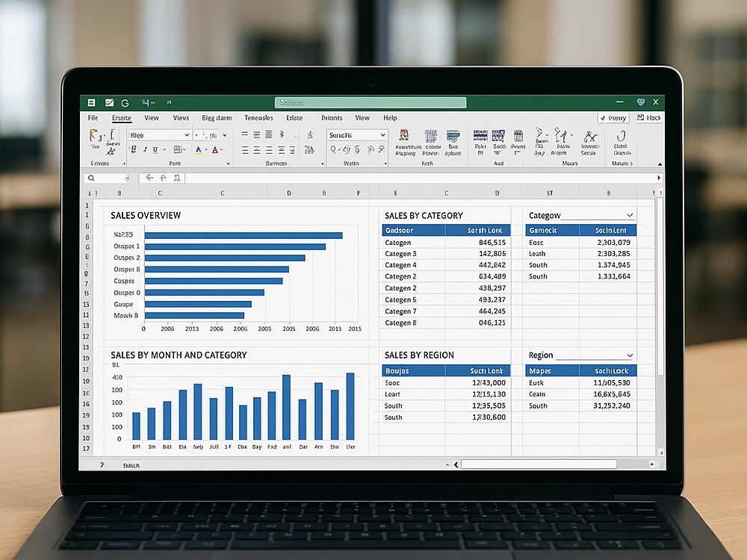
Task: Click the 'Mapes' table header cell
Action: (x=553, y=371)
